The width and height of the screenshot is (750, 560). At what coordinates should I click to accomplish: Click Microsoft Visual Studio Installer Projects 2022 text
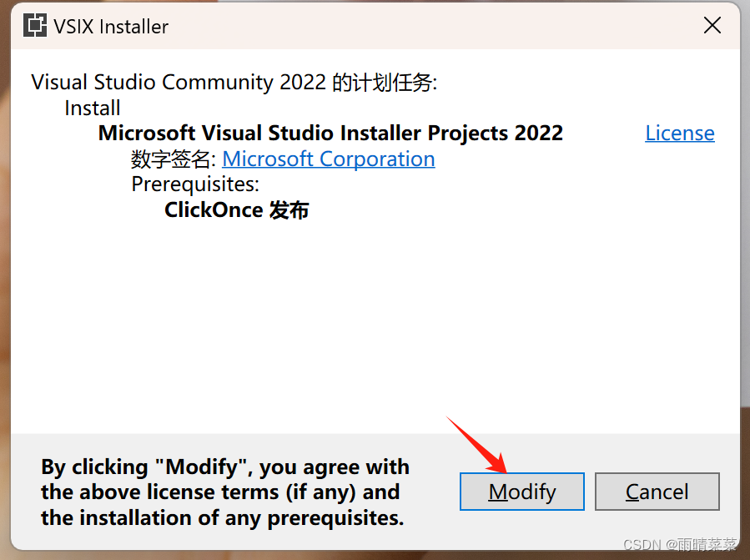click(x=330, y=133)
